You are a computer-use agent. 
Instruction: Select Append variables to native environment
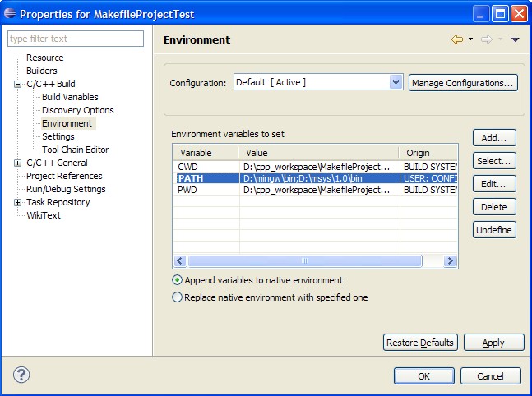point(177,280)
